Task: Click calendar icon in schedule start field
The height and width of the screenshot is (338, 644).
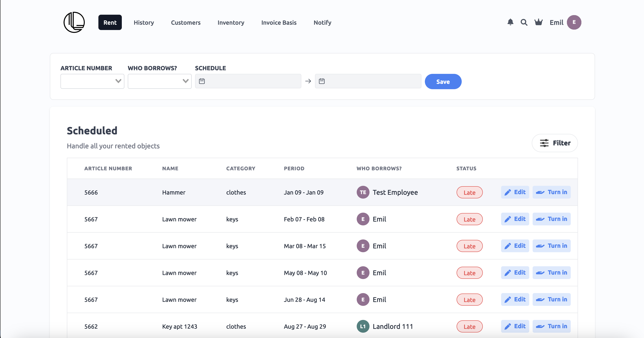Action: point(202,81)
